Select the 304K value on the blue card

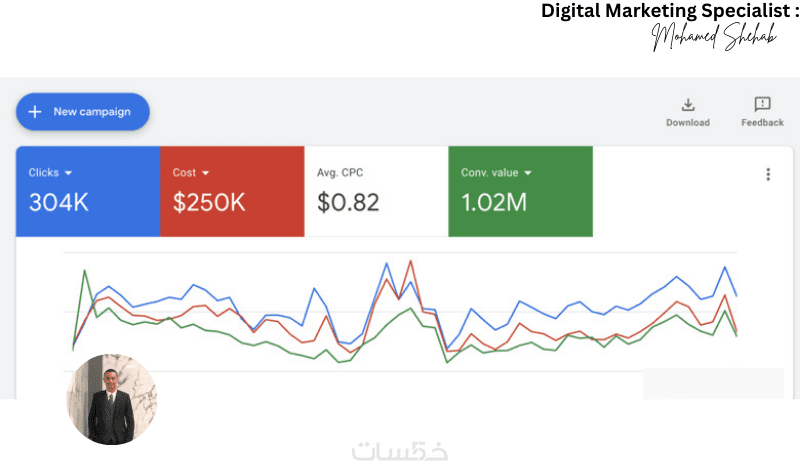tap(59, 202)
